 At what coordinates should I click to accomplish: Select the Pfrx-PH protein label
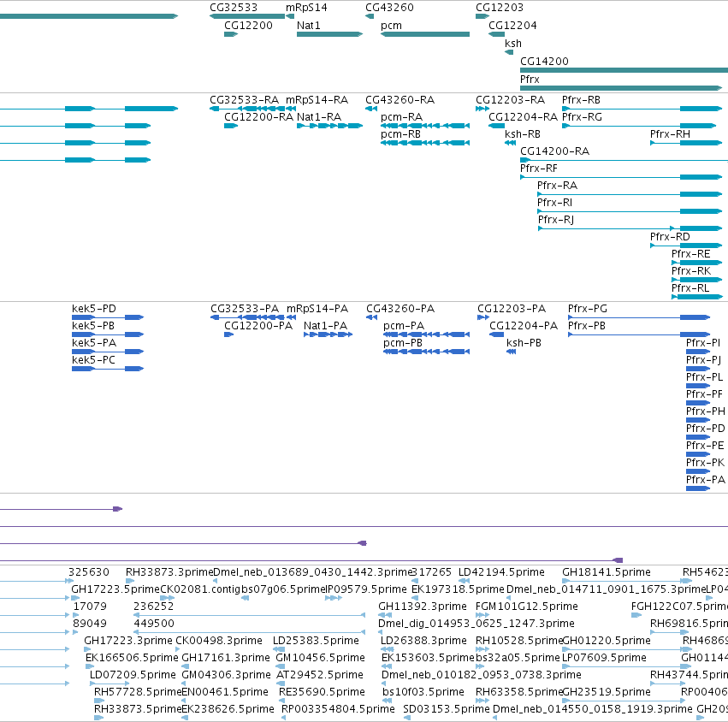pos(705,411)
